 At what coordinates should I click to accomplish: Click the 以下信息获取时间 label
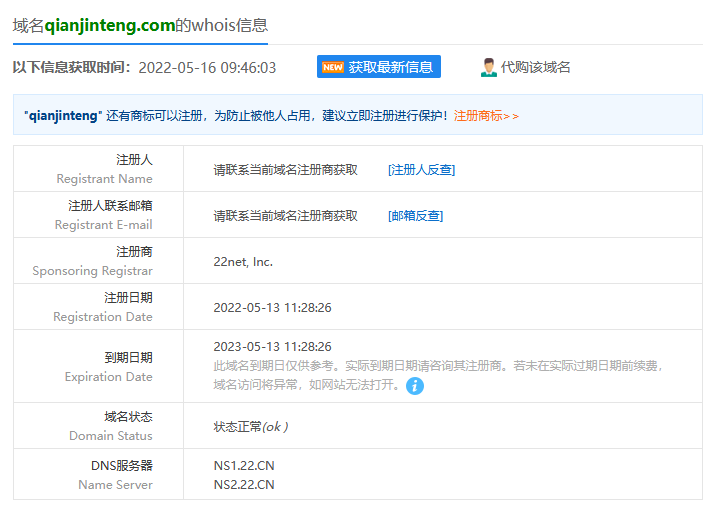pyautogui.click(x=71, y=67)
